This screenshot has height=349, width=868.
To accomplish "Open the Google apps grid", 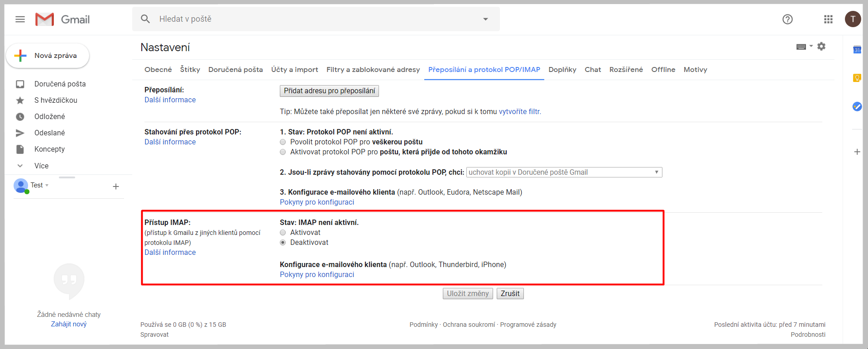I will [828, 19].
